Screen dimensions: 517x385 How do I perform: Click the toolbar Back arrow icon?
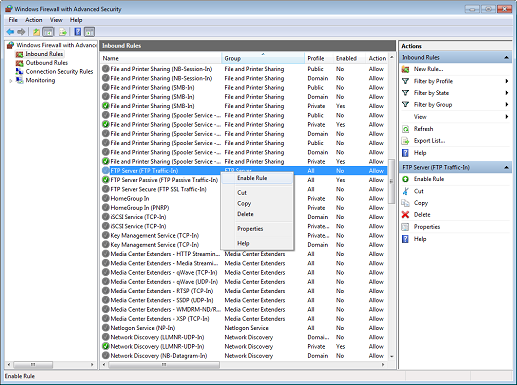(x=10, y=32)
